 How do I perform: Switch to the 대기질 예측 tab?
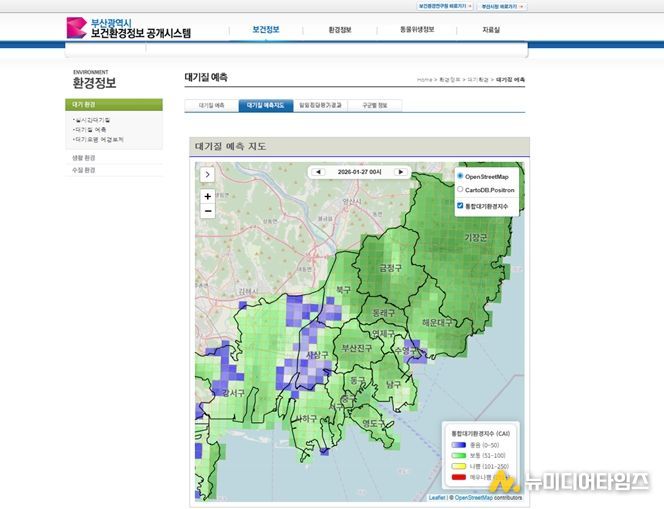211,104
